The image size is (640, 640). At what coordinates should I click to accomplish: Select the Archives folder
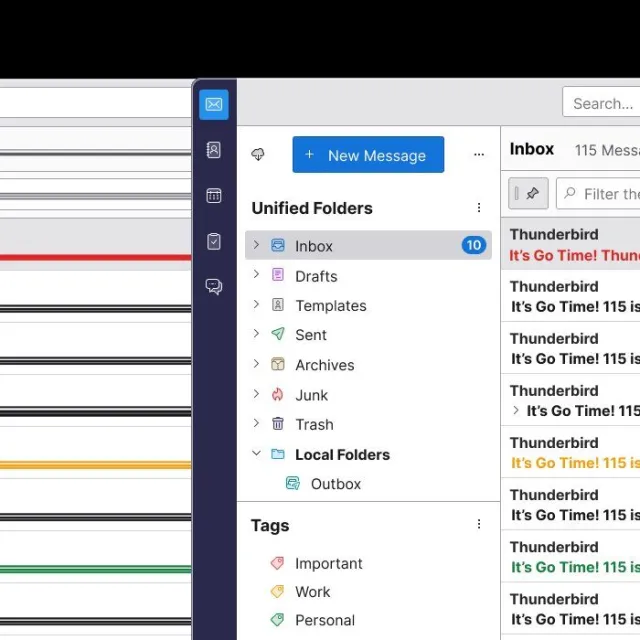pyautogui.click(x=368, y=364)
